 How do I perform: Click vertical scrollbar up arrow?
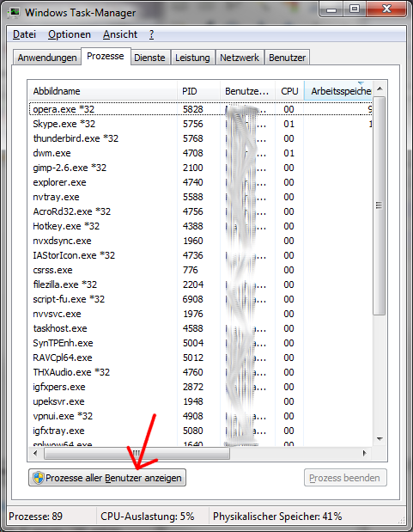click(x=380, y=89)
